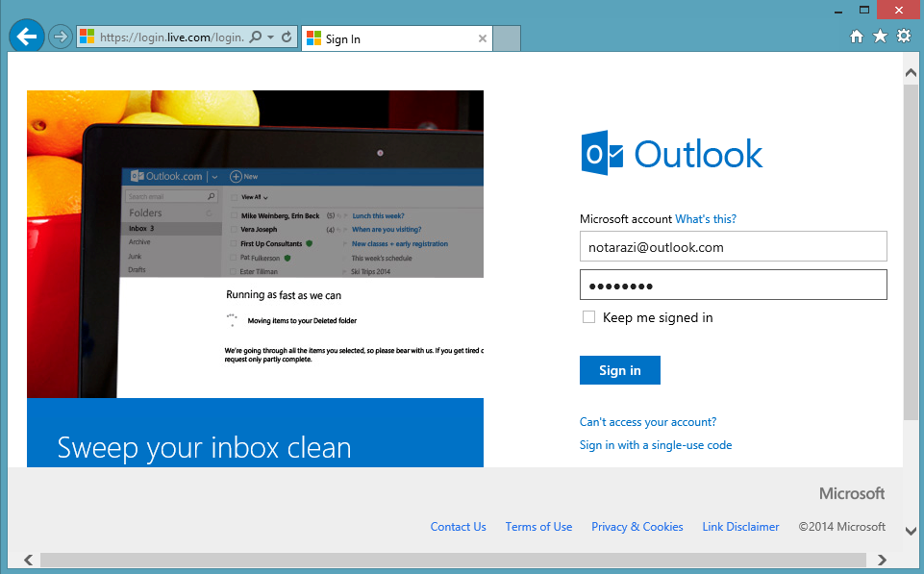The height and width of the screenshot is (574, 924).
Task: Click the vertical scrollbar up arrow
Action: tap(911, 72)
